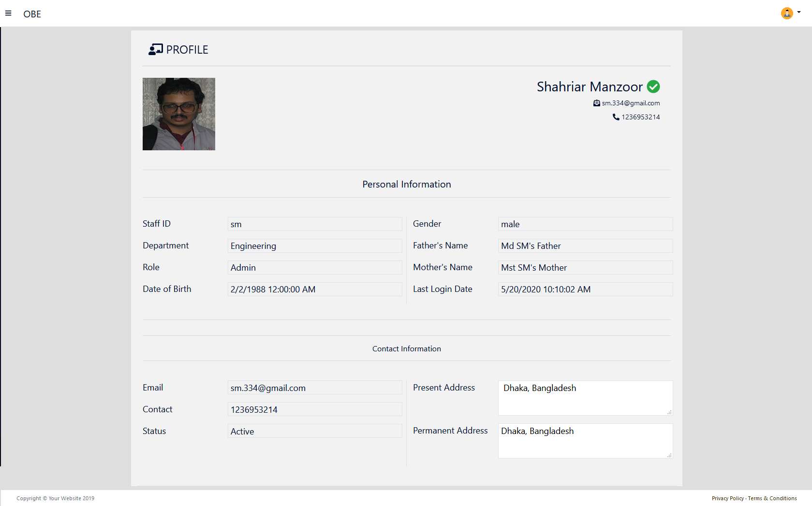Click the user avatar icon in the top bar

pos(787,14)
